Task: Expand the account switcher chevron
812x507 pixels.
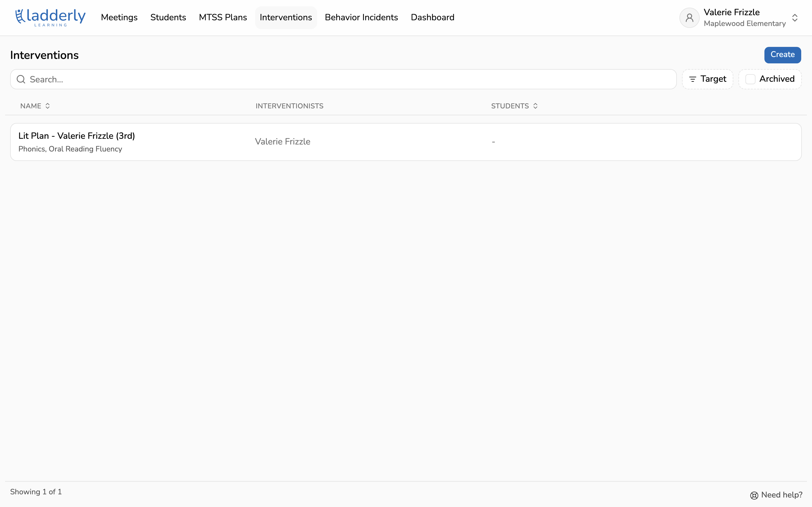Action: tap(794, 18)
